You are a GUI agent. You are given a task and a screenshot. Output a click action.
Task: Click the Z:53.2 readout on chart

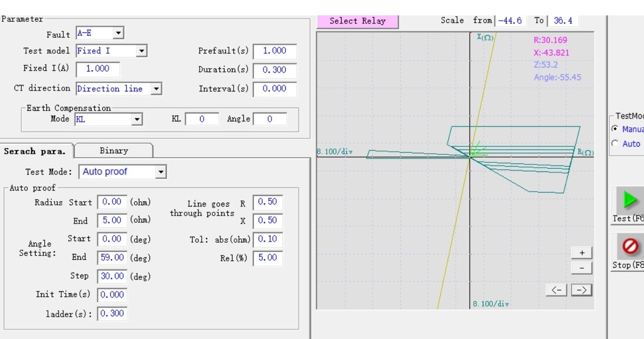coord(546,65)
